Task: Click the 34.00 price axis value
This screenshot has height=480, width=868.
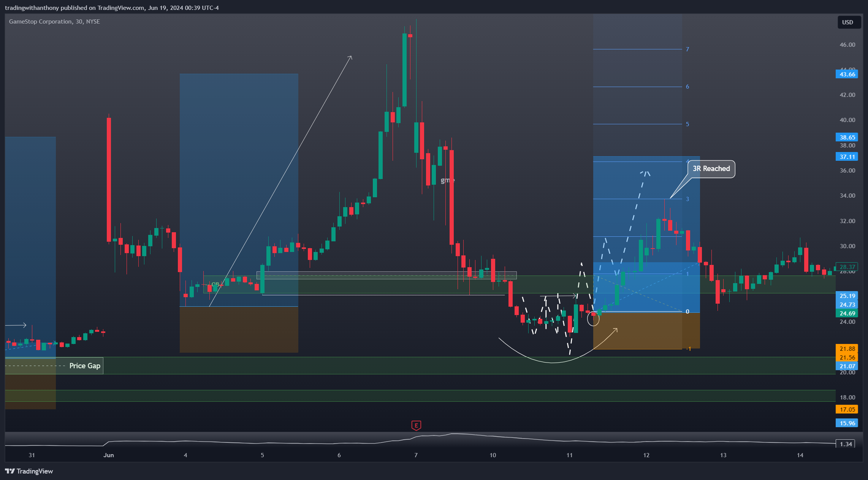Action: [847, 195]
